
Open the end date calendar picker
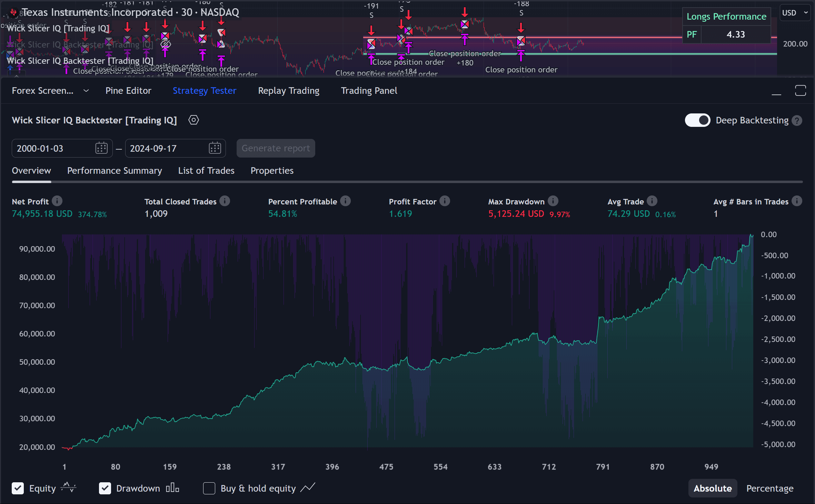[x=215, y=148]
